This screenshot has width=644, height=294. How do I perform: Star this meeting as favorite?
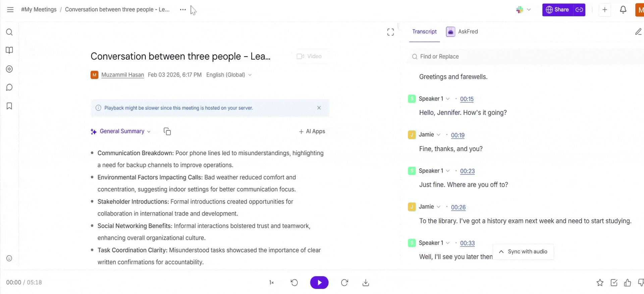(x=600, y=283)
